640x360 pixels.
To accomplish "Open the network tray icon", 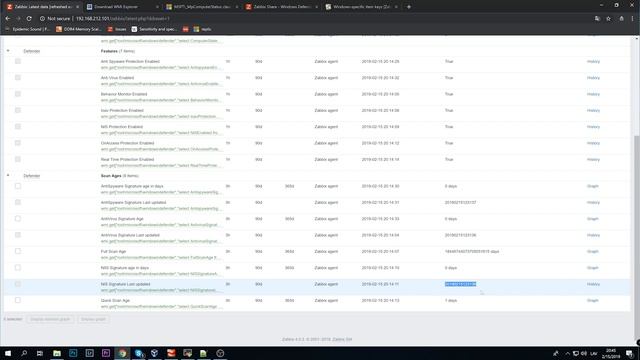I will point(576,353).
